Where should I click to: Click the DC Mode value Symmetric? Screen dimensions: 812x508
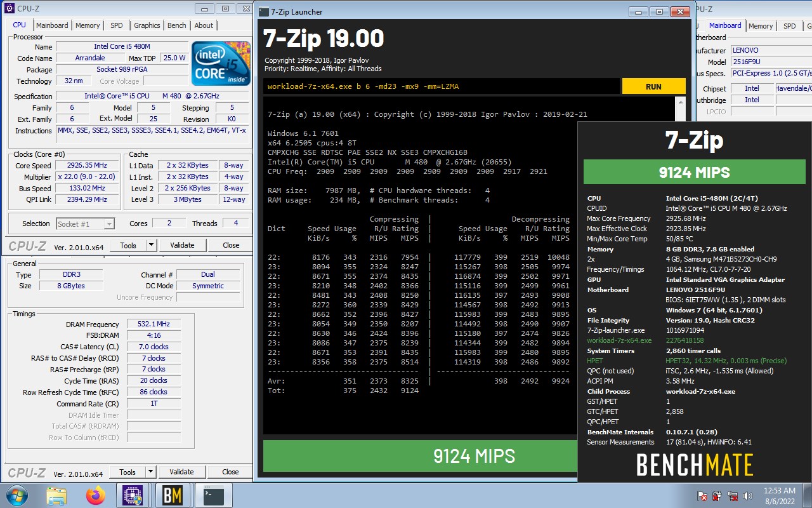[208, 286]
